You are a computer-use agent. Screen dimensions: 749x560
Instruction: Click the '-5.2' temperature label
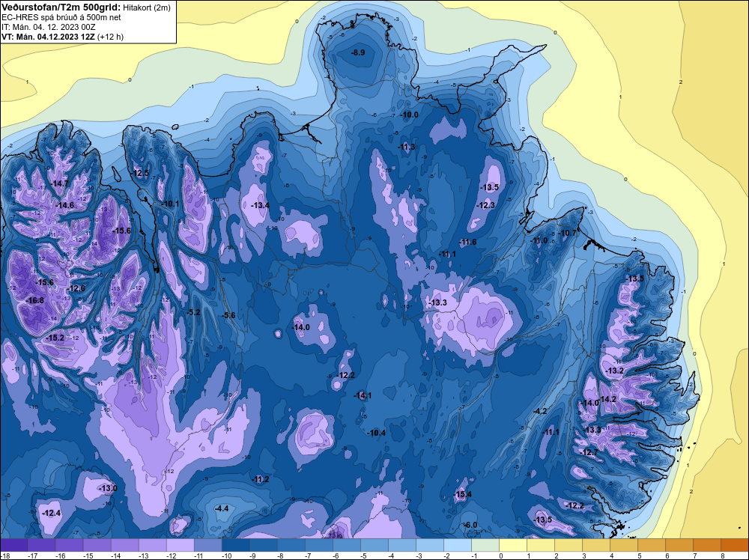tap(193, 312)
